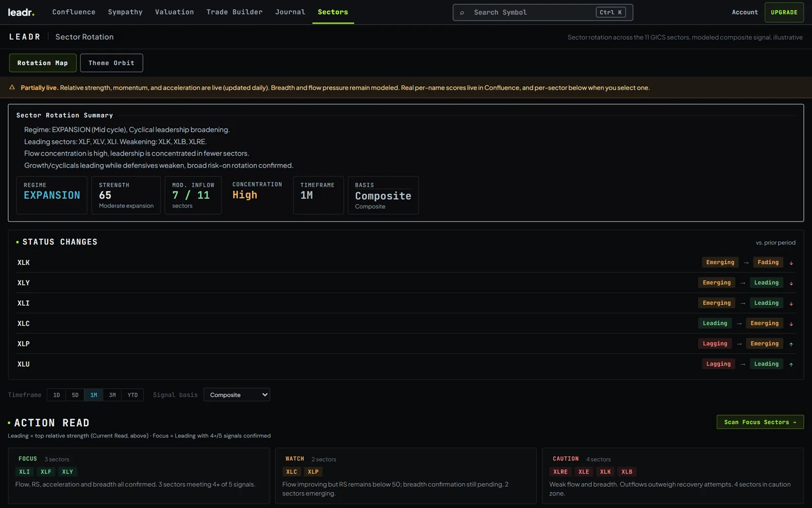Click the WATCH card heading
The height and width of the screenshot is (508, 812).
pos(295,459)
